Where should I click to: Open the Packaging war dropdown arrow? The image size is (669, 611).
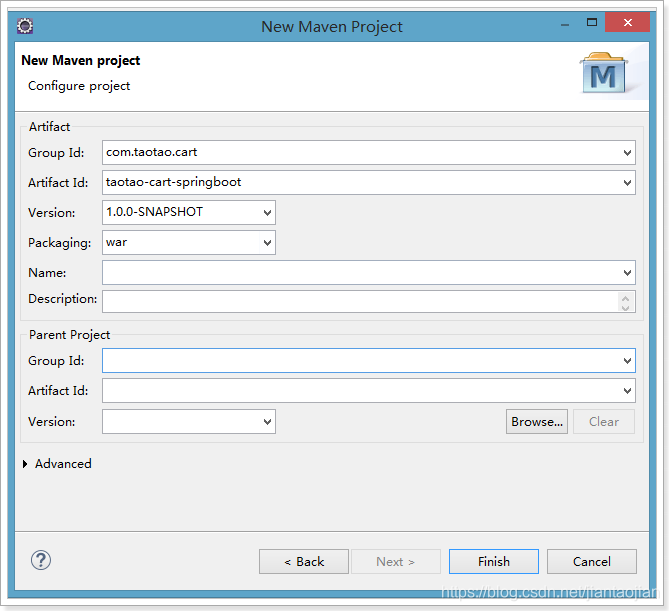(x=267, y=243)
